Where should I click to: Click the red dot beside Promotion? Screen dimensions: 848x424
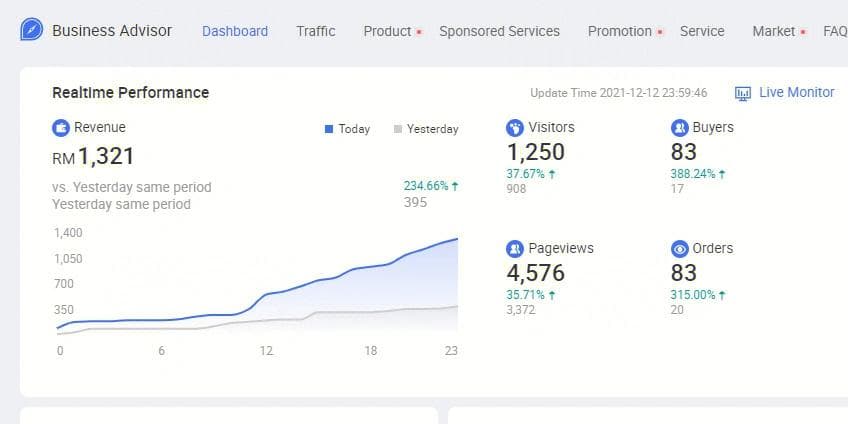pyautogui.click(x=660, y=32)
